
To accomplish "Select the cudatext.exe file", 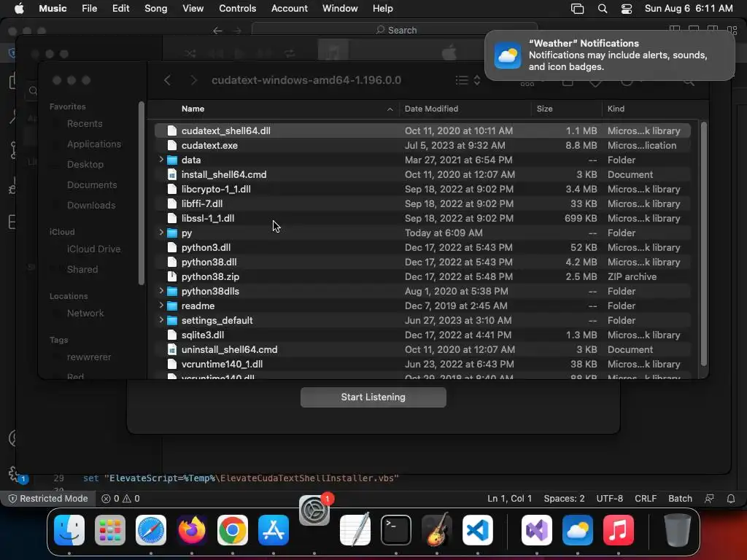I will [422, 145].
